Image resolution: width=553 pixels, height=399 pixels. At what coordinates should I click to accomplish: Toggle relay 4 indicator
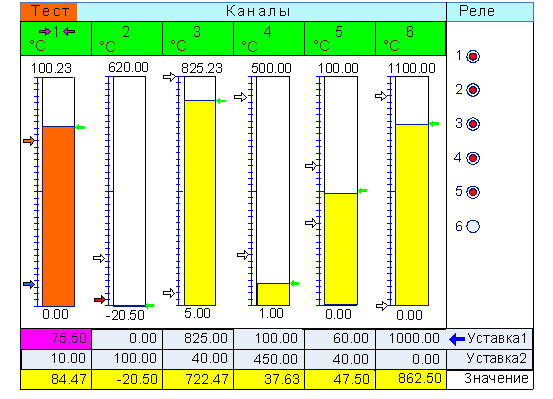click(x=473, y=158)
